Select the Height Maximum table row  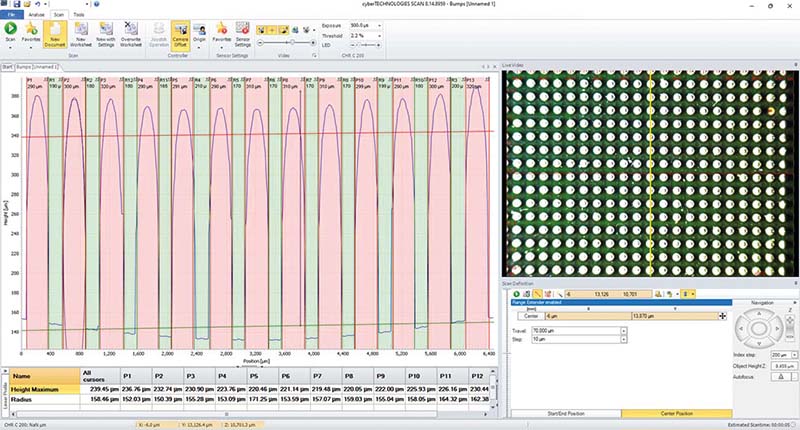pyautogui.click(x=249, y=389)
